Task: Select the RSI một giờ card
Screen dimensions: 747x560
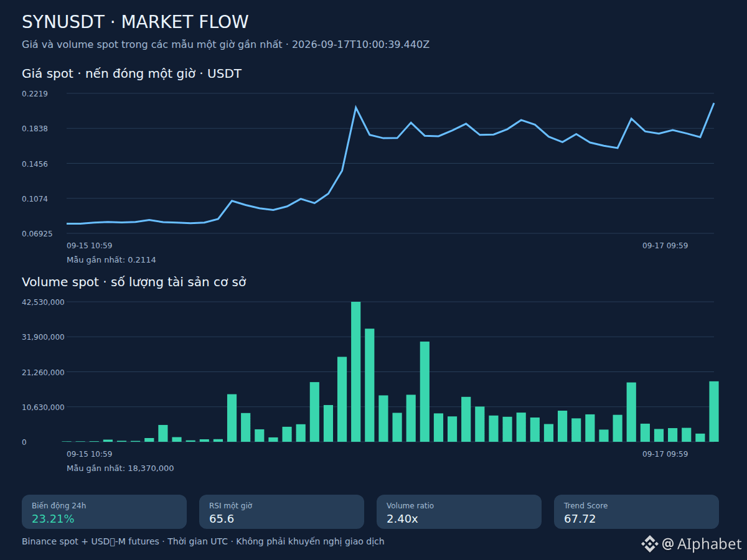Action: 281,512
